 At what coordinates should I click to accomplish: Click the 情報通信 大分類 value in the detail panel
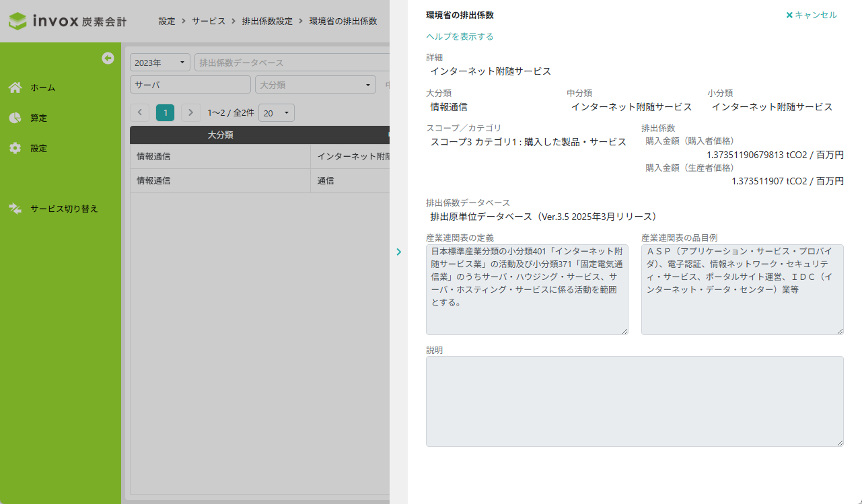pos(449,106)
